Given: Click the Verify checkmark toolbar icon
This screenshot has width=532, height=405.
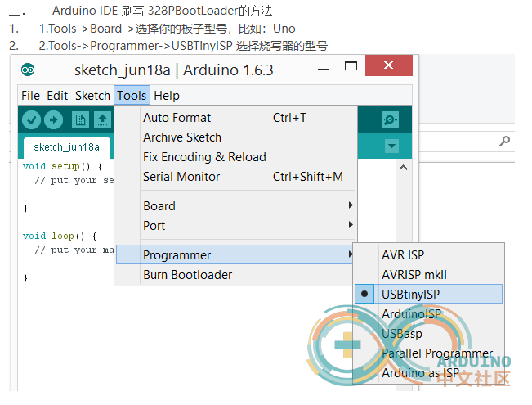Looking at the screenshot, I should [32, 120].
